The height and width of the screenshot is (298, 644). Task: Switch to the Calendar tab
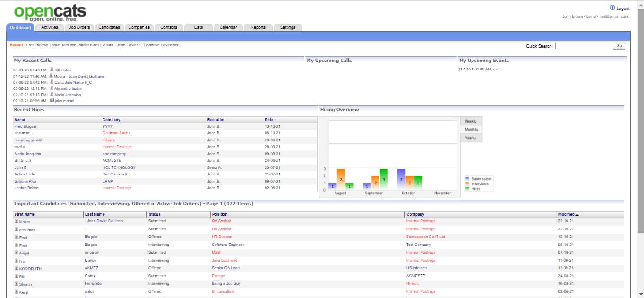pyautogui.click(x=228, y=27)
